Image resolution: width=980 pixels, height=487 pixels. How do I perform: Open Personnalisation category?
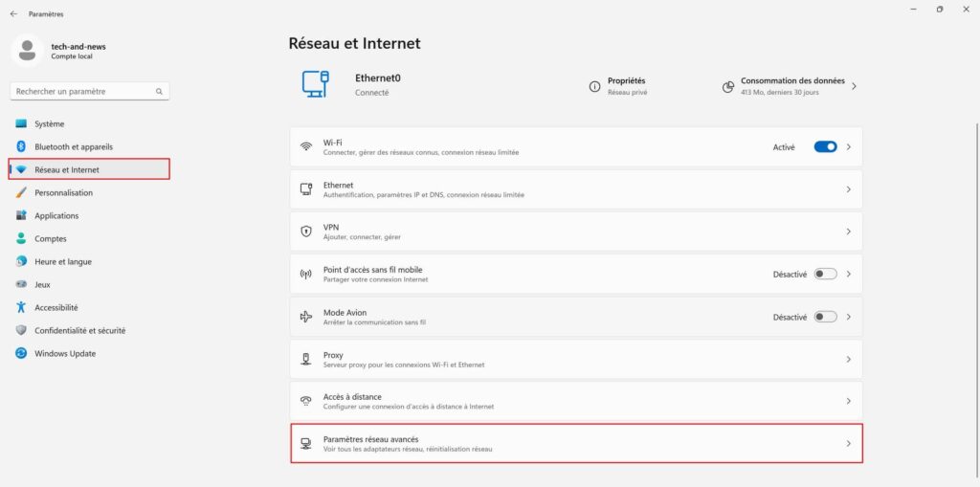click(x=89, y=192)
